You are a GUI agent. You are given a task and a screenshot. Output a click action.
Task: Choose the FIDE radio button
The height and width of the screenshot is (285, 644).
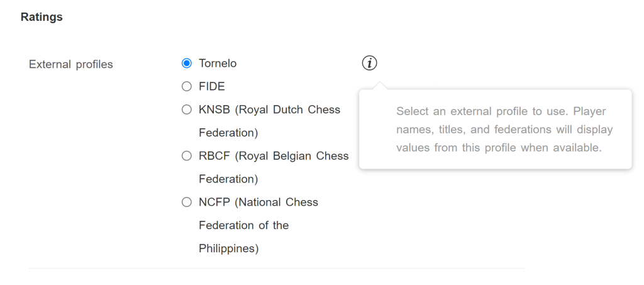click(x=186, y=86)
